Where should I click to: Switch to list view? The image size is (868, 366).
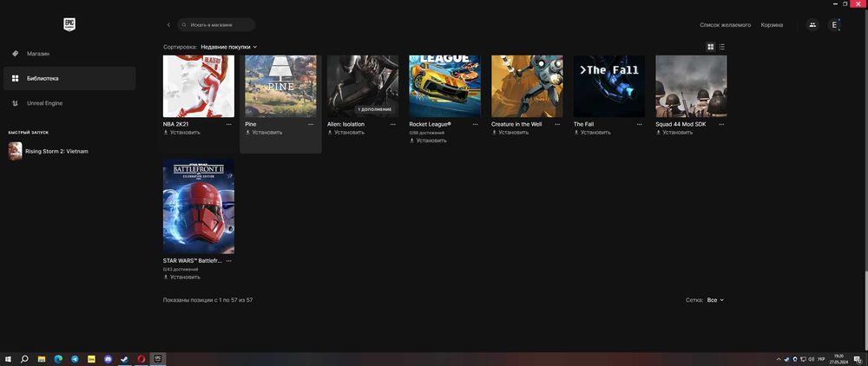pyautogui.click(x=722, y=47)
